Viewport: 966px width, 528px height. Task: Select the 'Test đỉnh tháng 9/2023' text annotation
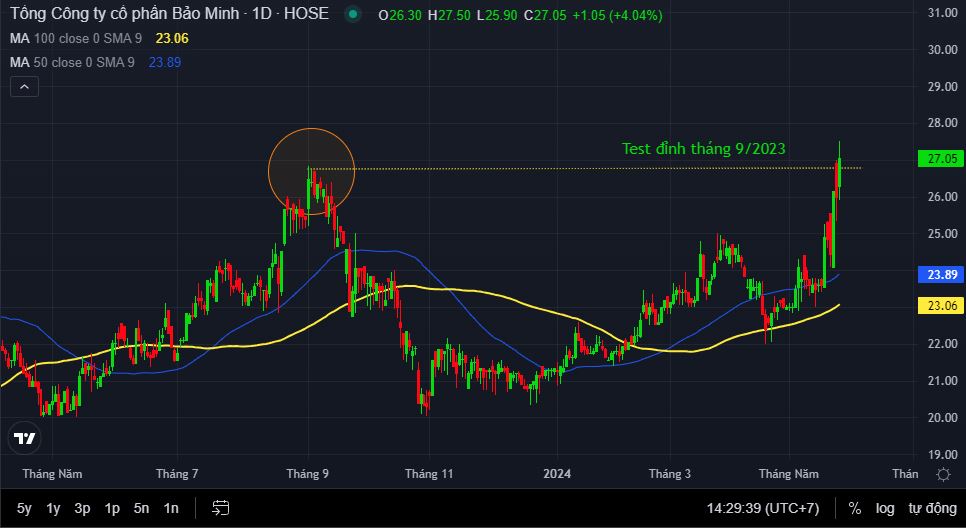tap(703, 148)
